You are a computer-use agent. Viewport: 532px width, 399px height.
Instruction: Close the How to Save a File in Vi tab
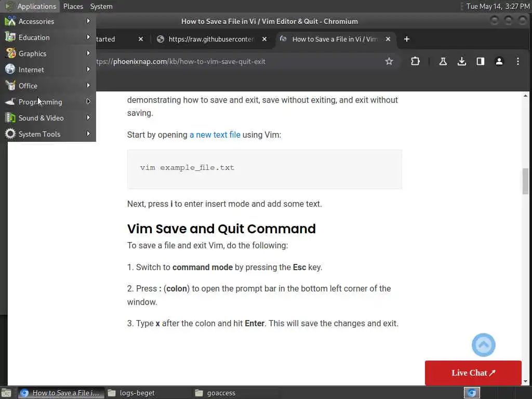point(388,39)
